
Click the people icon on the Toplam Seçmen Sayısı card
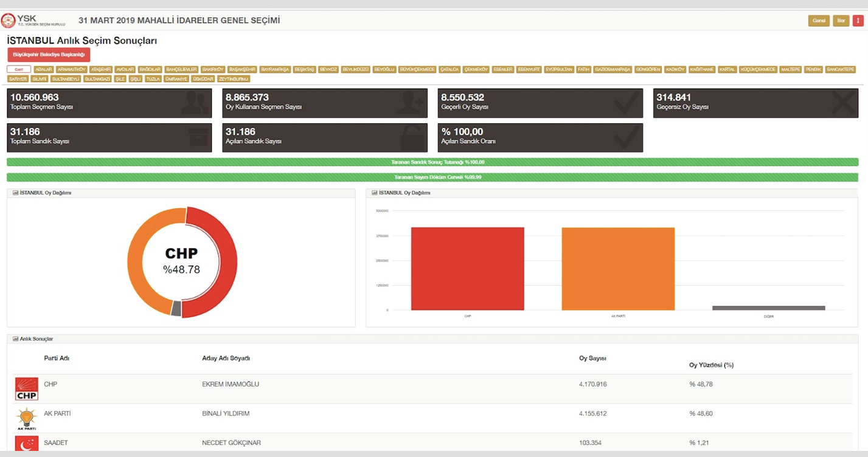click(x=195, y=103)
